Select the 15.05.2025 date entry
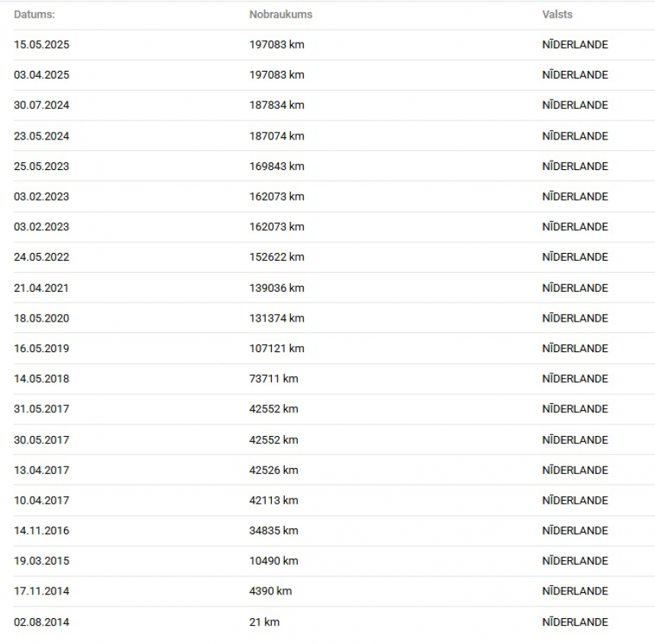 41,45
